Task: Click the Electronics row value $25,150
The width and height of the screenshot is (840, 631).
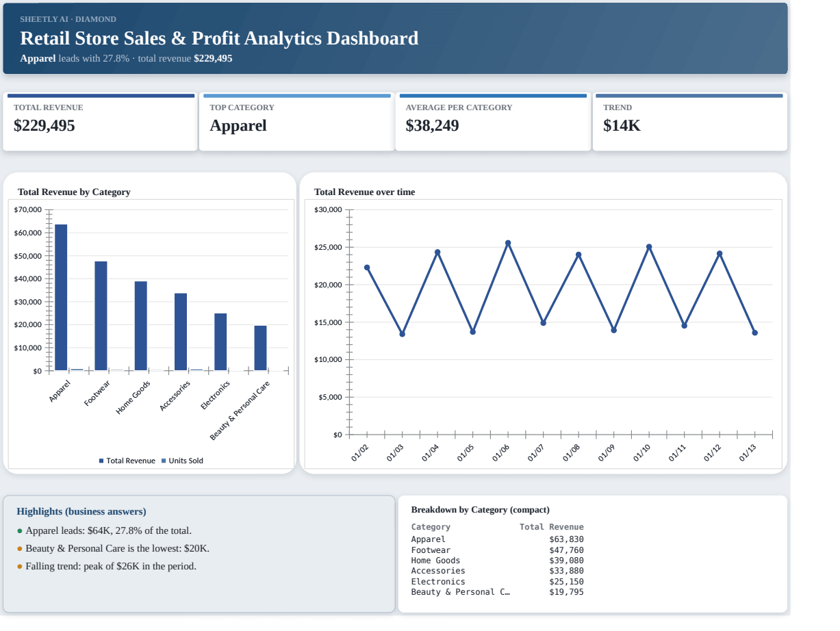Action: [567, 582]
